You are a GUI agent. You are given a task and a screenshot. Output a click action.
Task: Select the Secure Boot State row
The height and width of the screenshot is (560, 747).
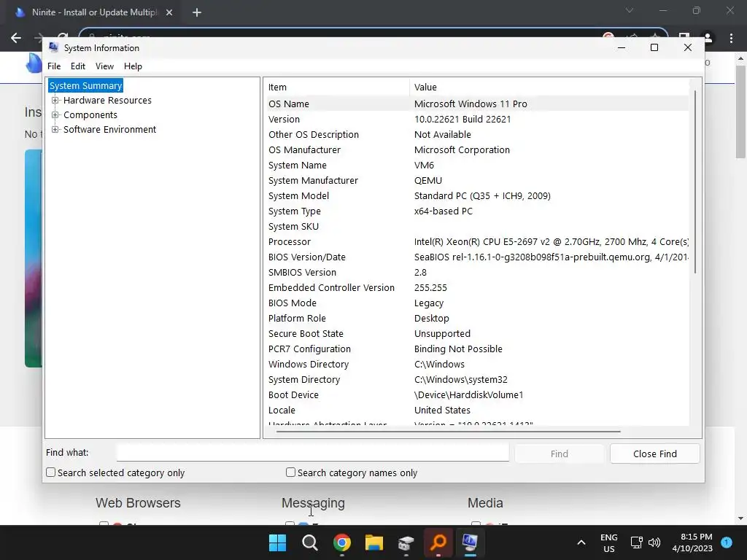point(477,333)
